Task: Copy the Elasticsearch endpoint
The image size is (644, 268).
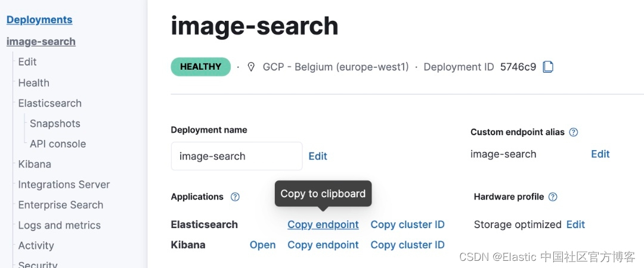Action: click(323, 225)
